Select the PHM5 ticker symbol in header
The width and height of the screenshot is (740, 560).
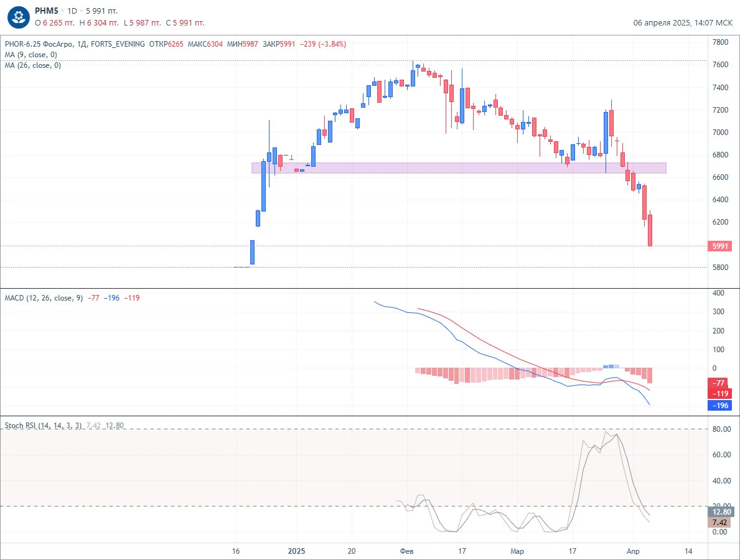[x=46, y=11]
